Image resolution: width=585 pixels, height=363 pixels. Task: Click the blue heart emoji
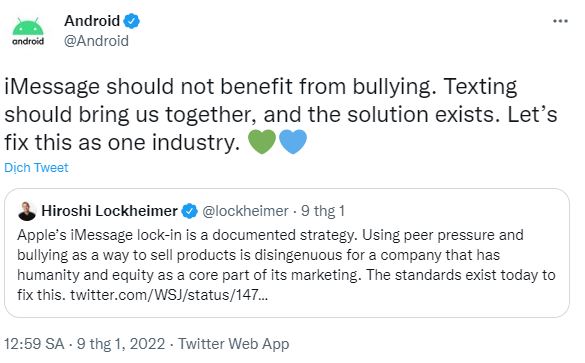pos(293,141)
